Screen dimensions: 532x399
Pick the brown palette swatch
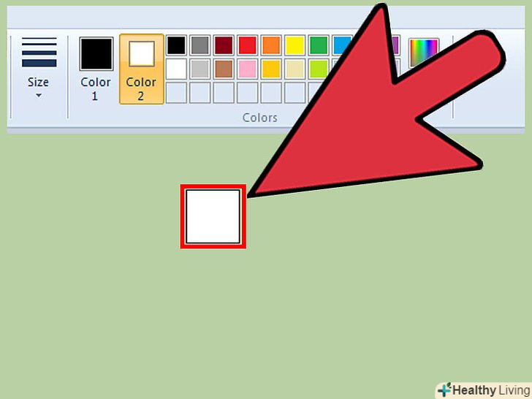pyautogui.click(x=224, y=69)
